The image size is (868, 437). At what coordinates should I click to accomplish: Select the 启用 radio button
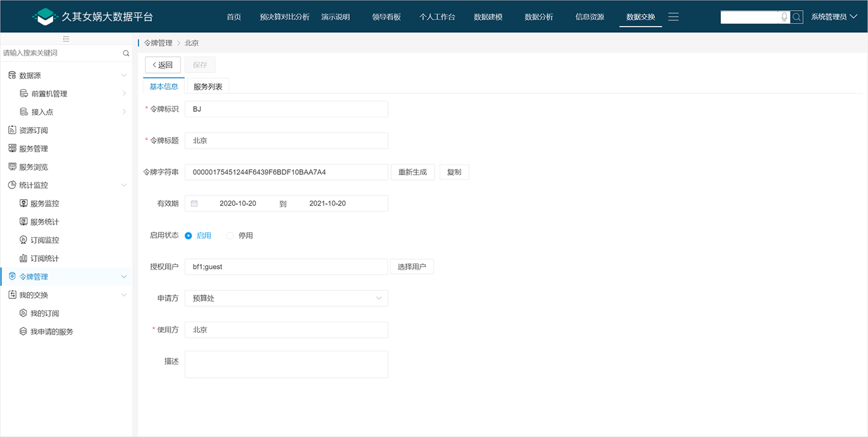(188, 236)
